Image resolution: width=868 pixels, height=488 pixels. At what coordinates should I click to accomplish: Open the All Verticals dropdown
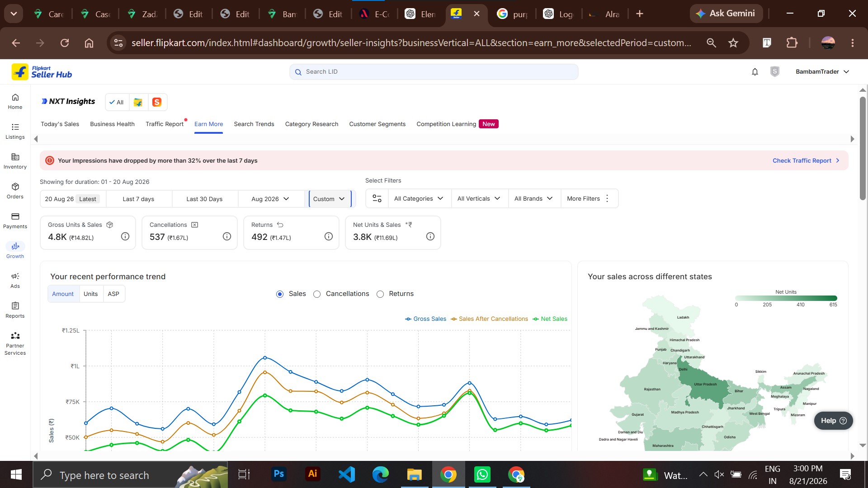click(x=479, y=198)
